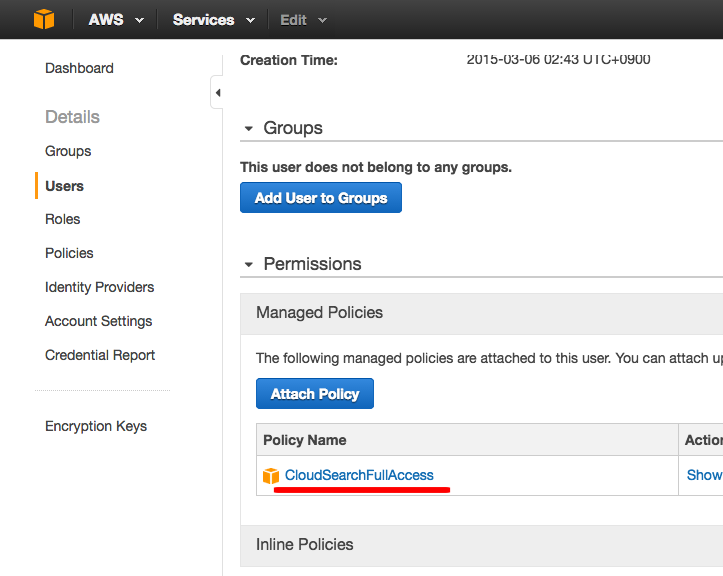Click the AWS orange cube logo
This screenshot has height=576, width=723.
click(x=44, y=19)
